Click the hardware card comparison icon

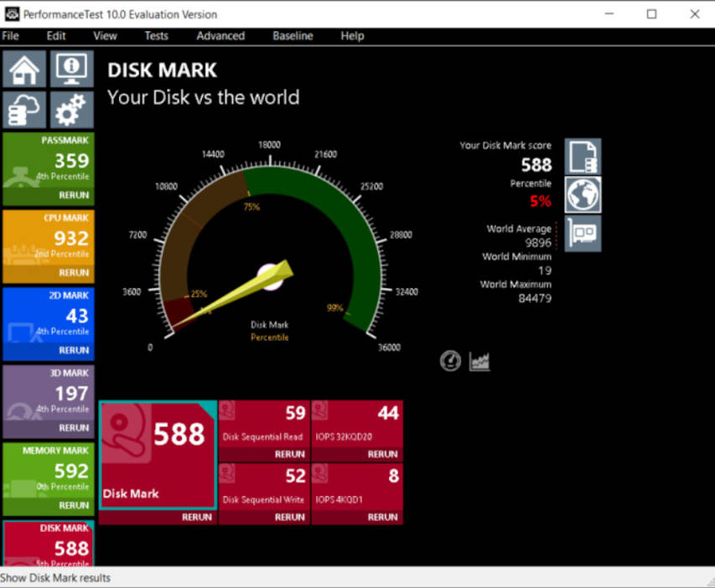coord(583,234)
